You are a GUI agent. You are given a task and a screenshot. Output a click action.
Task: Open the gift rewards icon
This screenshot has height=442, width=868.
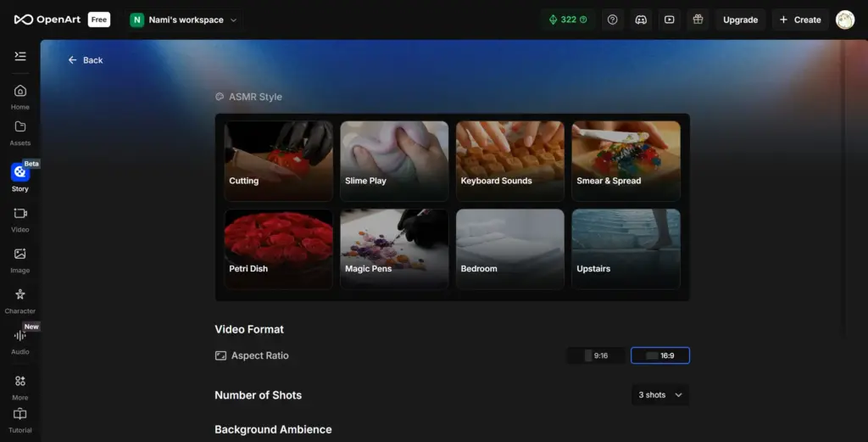tap(698, 20)
